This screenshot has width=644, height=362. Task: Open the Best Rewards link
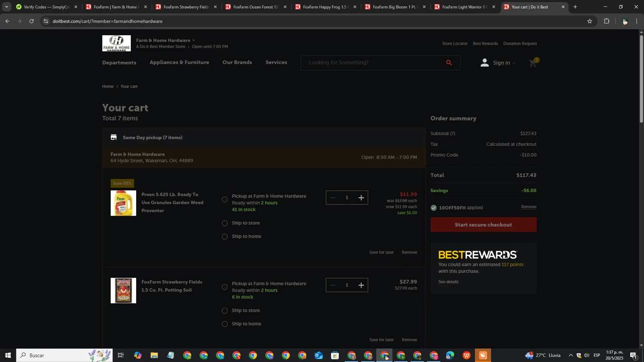(485, 43)
